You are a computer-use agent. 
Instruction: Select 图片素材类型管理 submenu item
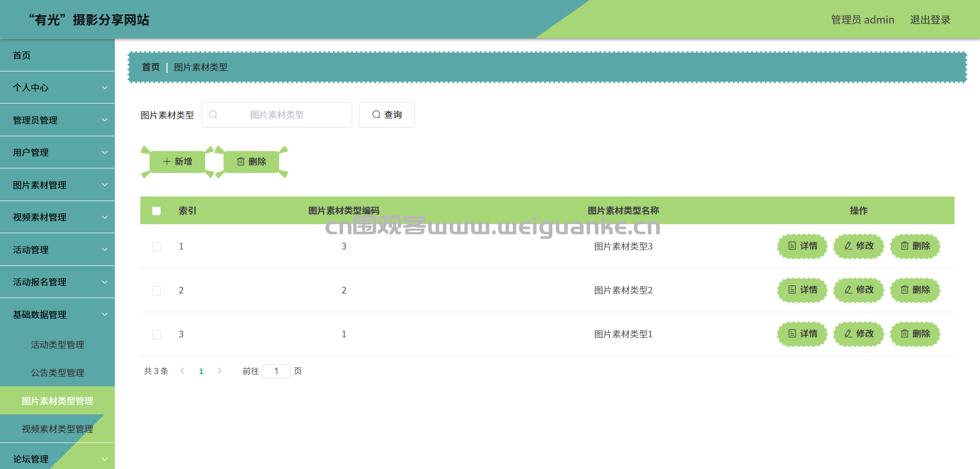tap(57, 401)
